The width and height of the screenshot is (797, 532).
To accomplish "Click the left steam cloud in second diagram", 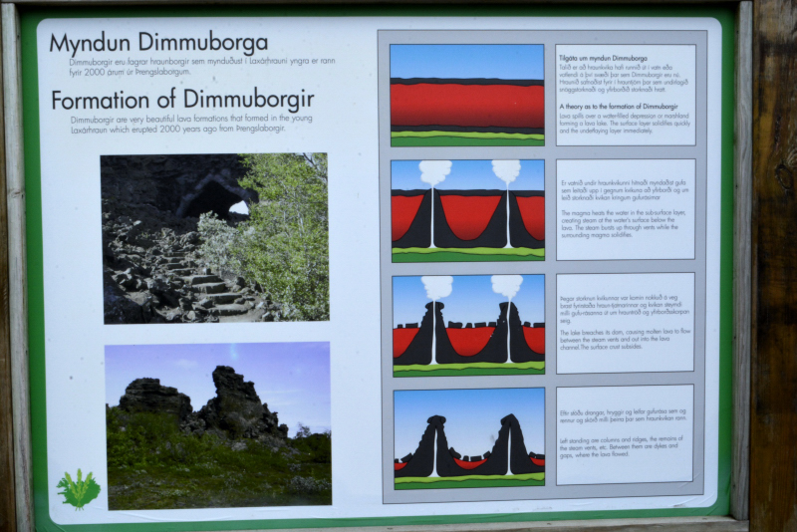I will [x=434, y=171].
